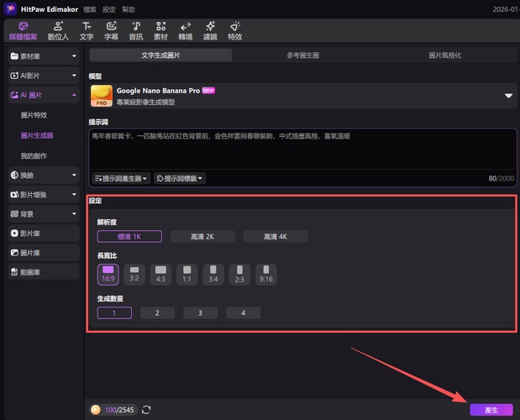This screenshot has width=520, height=420.
Task: Click the 80/2000 character counter
Action: [501, 178]
